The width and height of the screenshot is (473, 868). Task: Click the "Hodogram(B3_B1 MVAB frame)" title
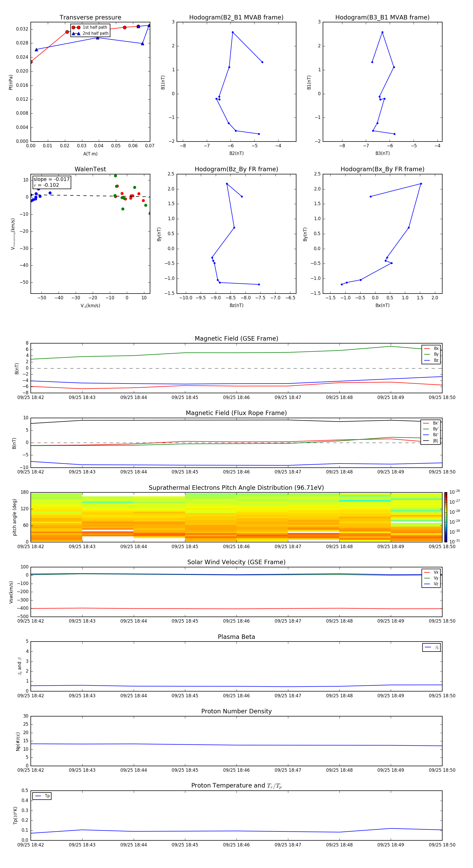382,17
